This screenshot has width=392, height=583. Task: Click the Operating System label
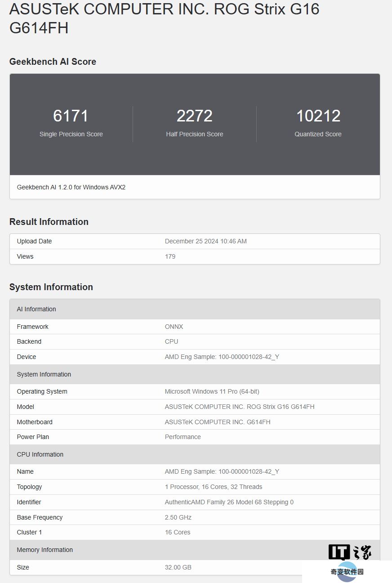click(42, 391)
